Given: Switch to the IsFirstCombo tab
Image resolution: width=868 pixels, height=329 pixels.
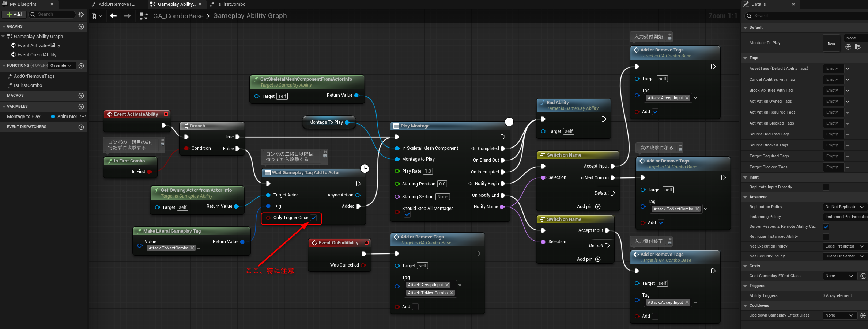Looking at the screenshot, I should click(x=231, y=4).
